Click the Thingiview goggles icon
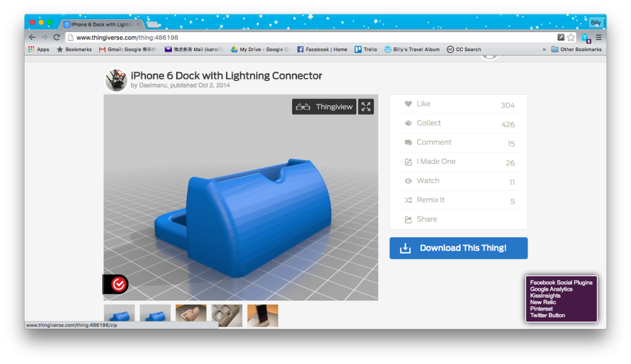 point(303,106)
